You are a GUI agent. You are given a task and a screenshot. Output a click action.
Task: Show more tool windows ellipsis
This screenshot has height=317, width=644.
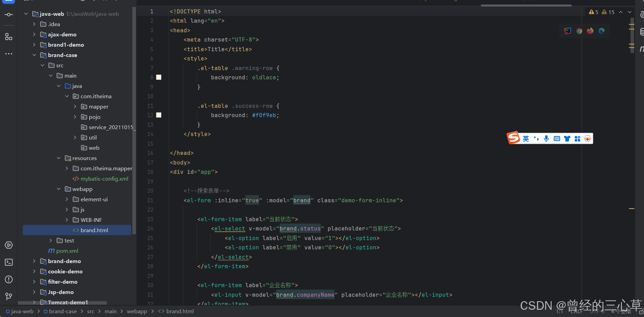[x=9, y=54]
